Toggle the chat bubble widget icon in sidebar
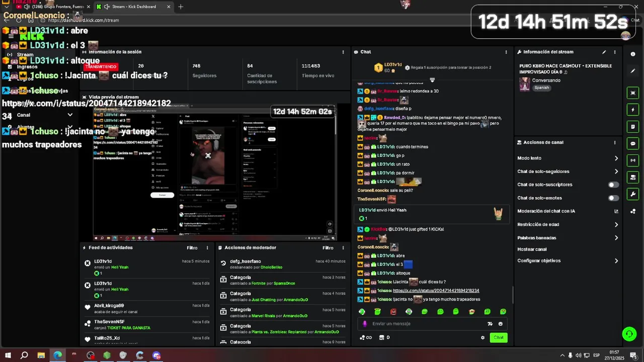This screenshot has width=644, height=362. pos(633,143)
